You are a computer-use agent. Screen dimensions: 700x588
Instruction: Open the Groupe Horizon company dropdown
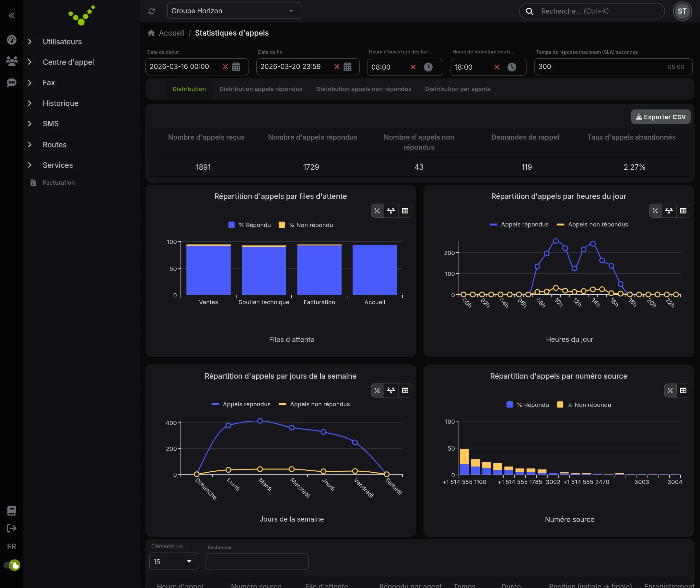tap(234, 11)
